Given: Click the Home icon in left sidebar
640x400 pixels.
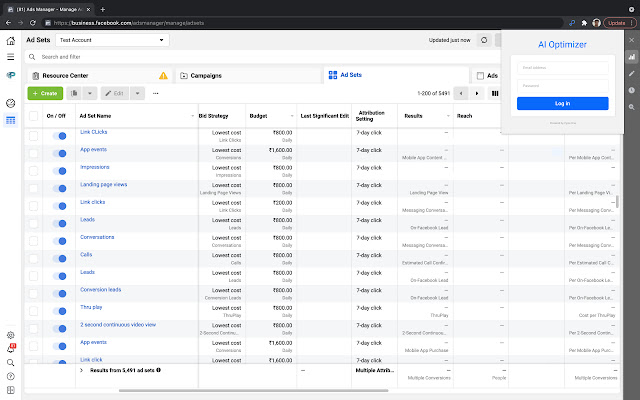Looking at the screenshot, I should click(x=10, y=41).
